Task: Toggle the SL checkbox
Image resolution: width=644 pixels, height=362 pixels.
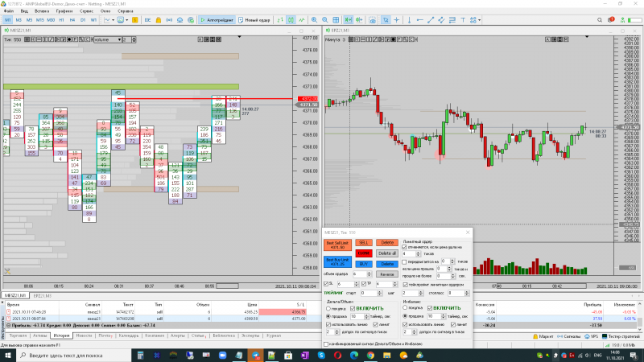Action: (x=326, y=284)
